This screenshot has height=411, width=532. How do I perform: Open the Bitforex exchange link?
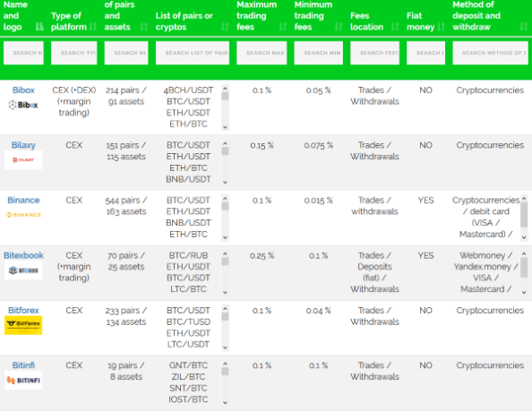click(23, 311)
